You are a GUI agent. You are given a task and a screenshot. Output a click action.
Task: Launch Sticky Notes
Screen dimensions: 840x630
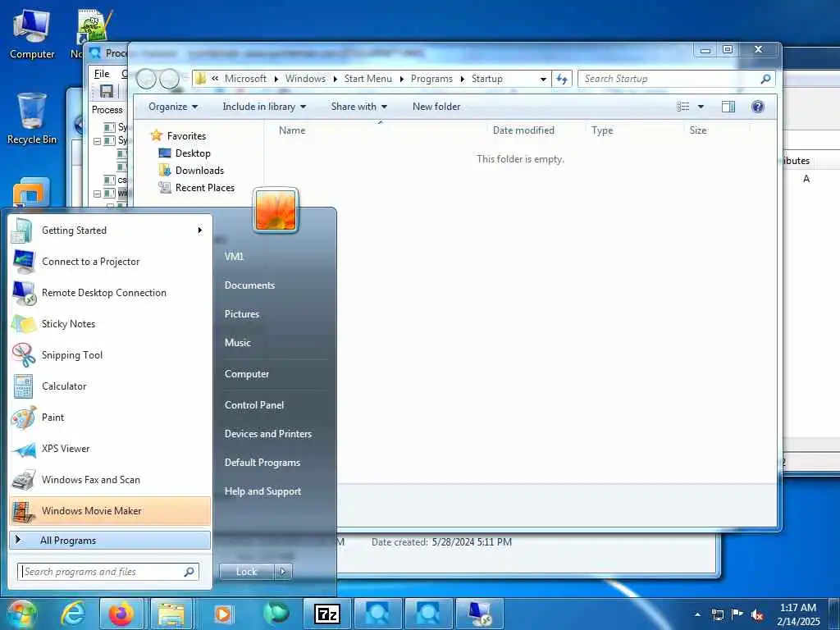click(x=110, y=323)
